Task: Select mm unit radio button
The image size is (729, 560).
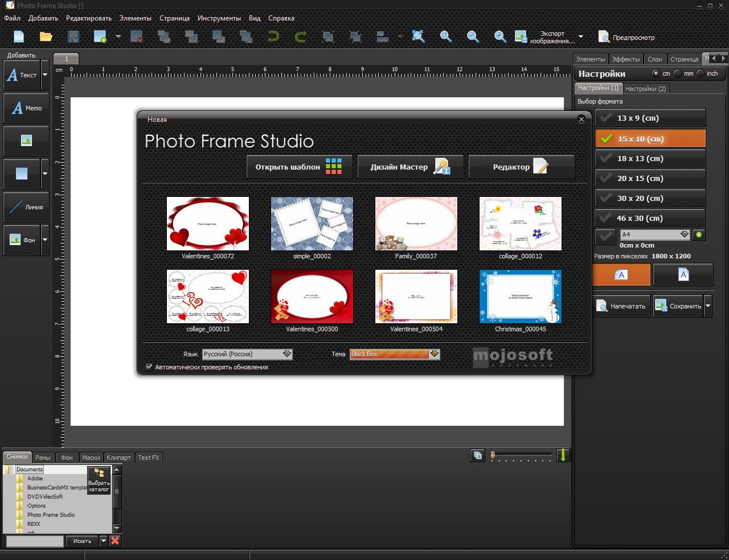Action: pos(678,73)
